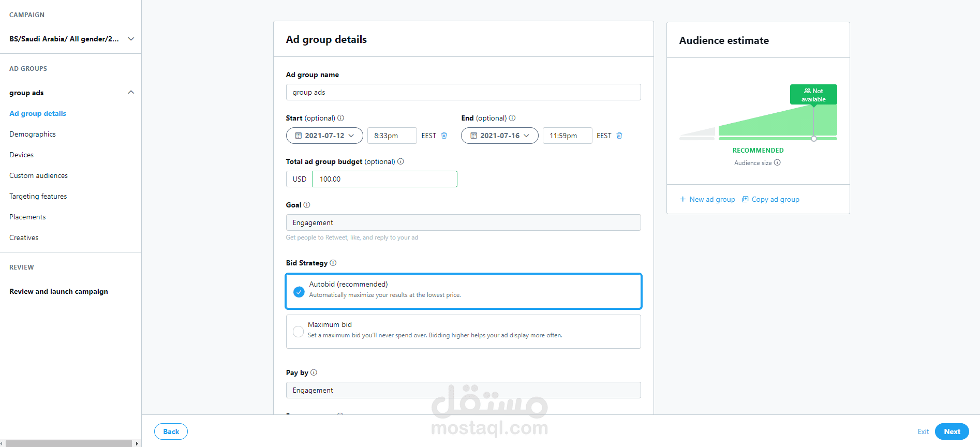
Task: Show the Audience size info icon
Action: coord(777,162)
